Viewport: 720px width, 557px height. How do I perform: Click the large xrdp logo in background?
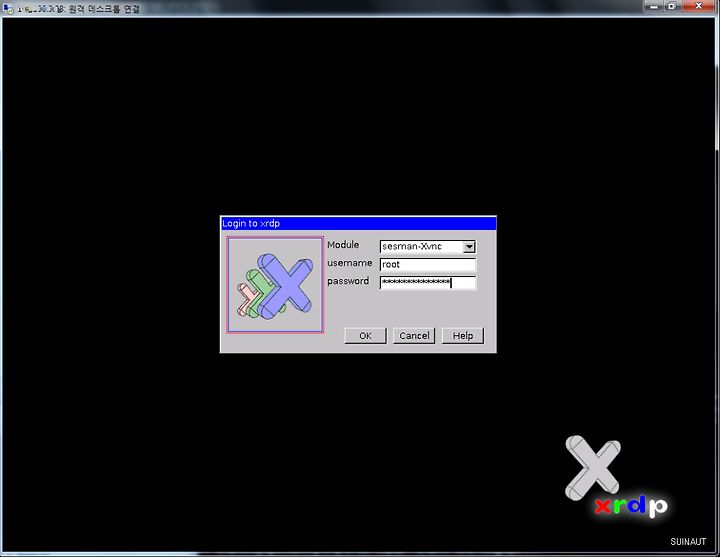616,478
